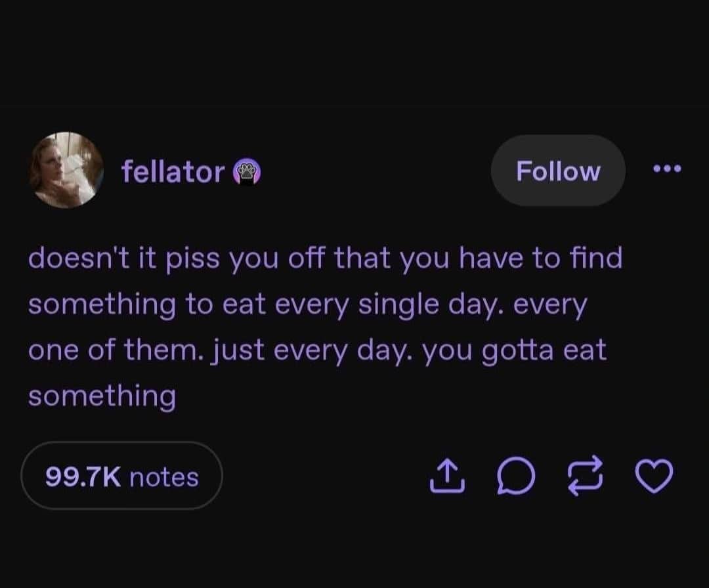Click the word 'notes' in notes pill
Image resolution: width=709 pixels, height=588 pixels.
pyautogui.click(x=164, y=476)
